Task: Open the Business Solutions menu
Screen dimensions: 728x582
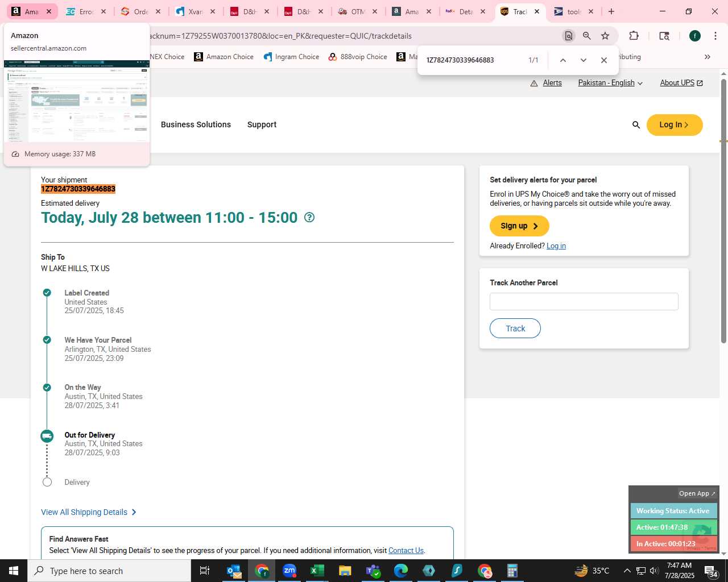Action: (x=196, y=124)
